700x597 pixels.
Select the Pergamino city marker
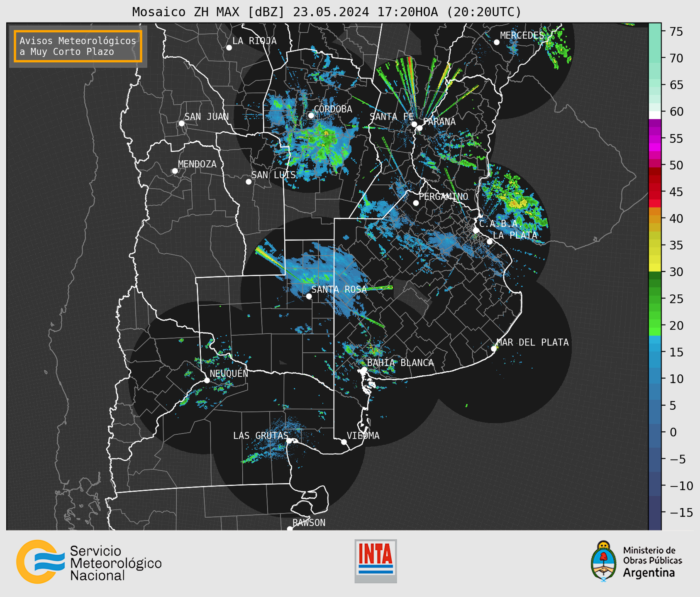[416, 203]
